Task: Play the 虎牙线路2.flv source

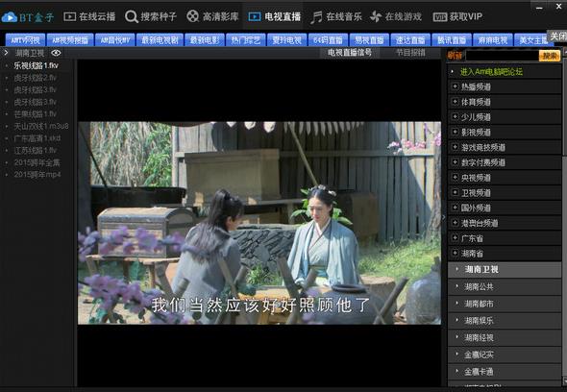Action: (35, 78)
